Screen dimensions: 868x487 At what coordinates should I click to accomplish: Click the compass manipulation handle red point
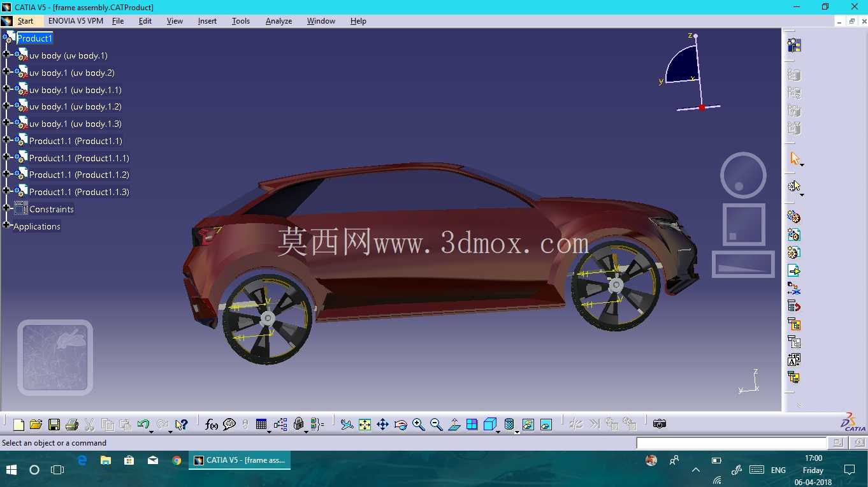702,108
